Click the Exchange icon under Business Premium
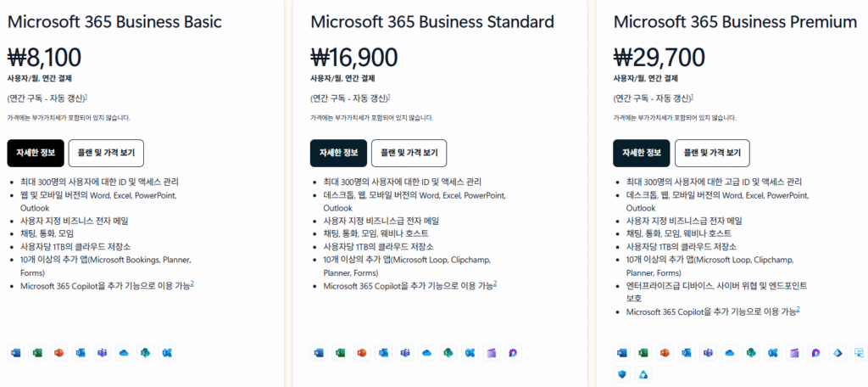Image resolution: width=868 pixels, height=387 pixels. point(773,352)
